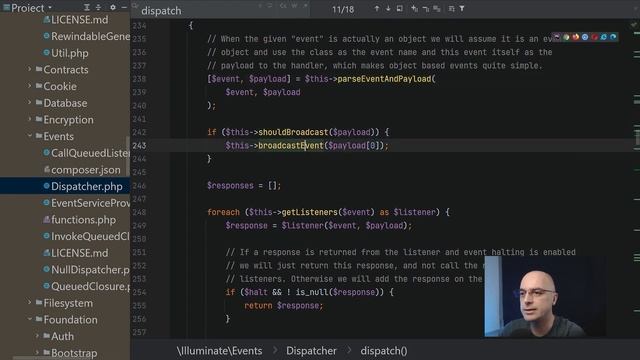The height and width of the screenshot is (360, 640).
Task: Open InvokeQueuedClosure file in tree
Action: (x=87, y=236)
